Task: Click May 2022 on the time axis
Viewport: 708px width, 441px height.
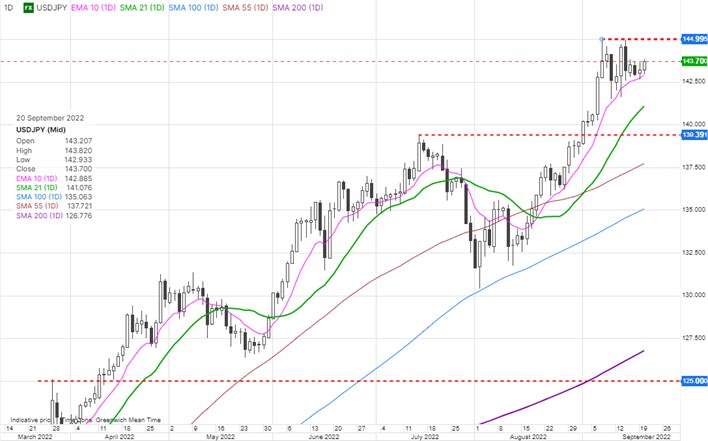Action: (x=221, y=436)
